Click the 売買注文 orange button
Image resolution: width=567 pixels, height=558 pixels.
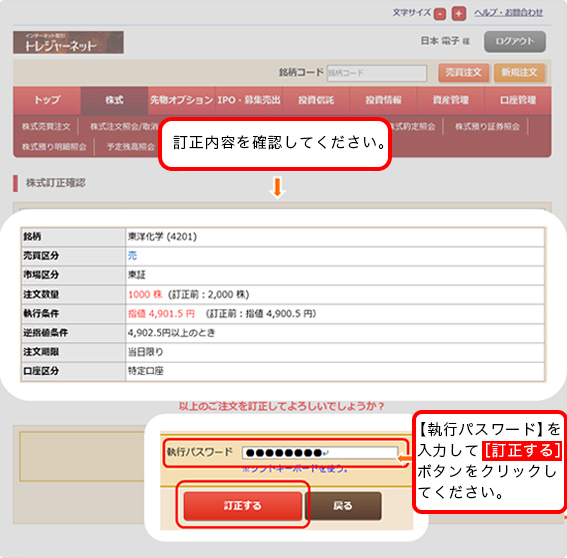464,73
